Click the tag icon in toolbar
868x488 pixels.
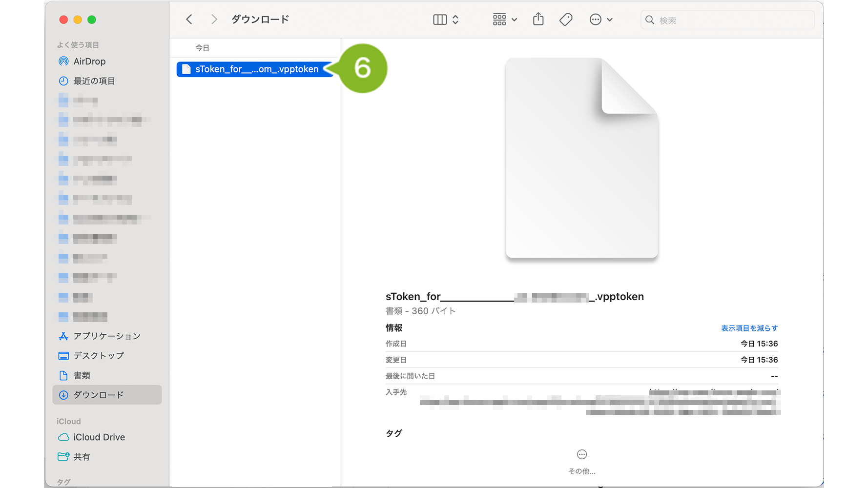(566, 20)
